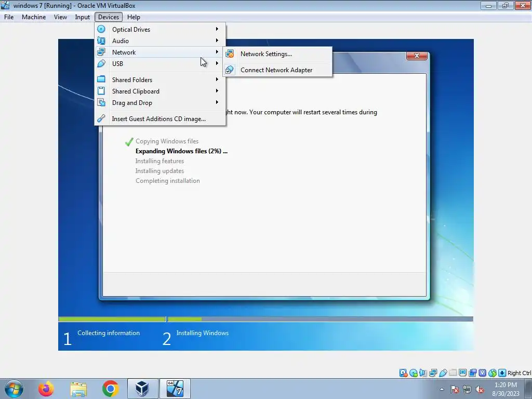Click the Network Settings gear icon
The height and width of the screenshot is (399, 532).
coord(230,54)
